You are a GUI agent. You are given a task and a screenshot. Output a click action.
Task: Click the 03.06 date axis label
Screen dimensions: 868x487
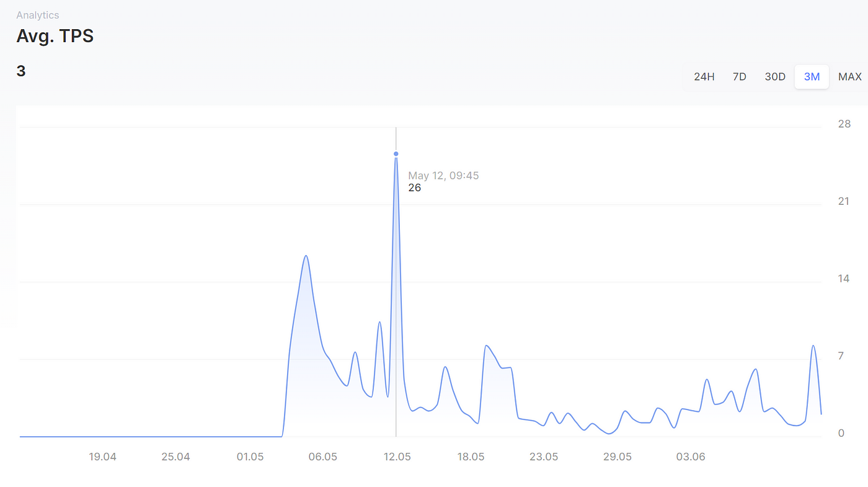[x=691, y=457]
